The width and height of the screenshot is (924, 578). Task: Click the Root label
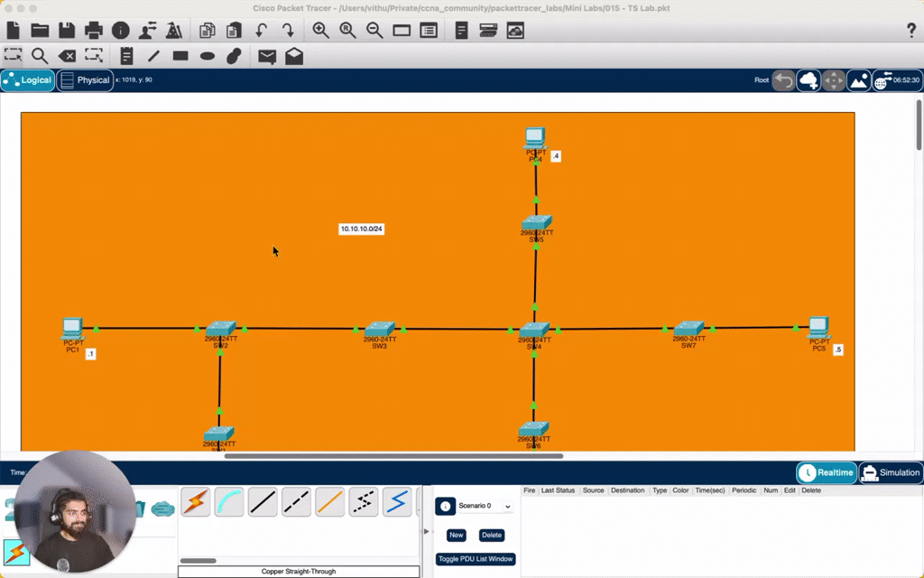(x=762, y=80)
